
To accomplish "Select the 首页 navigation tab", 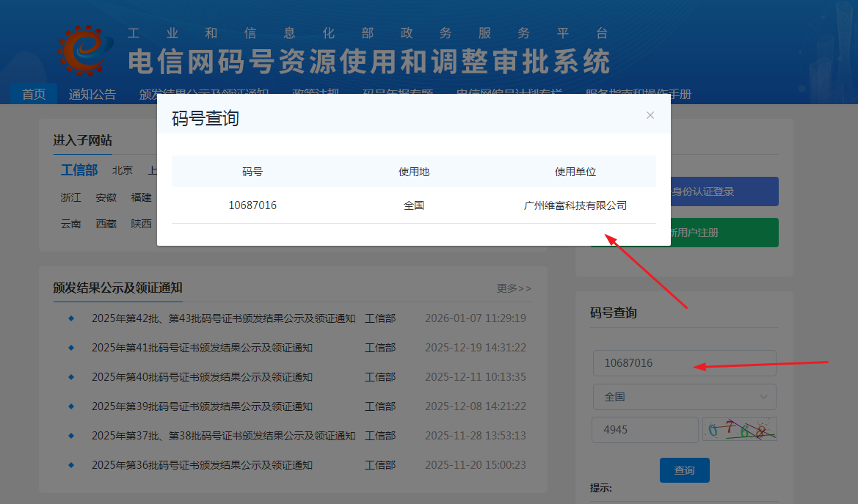I will click(33, 93).
